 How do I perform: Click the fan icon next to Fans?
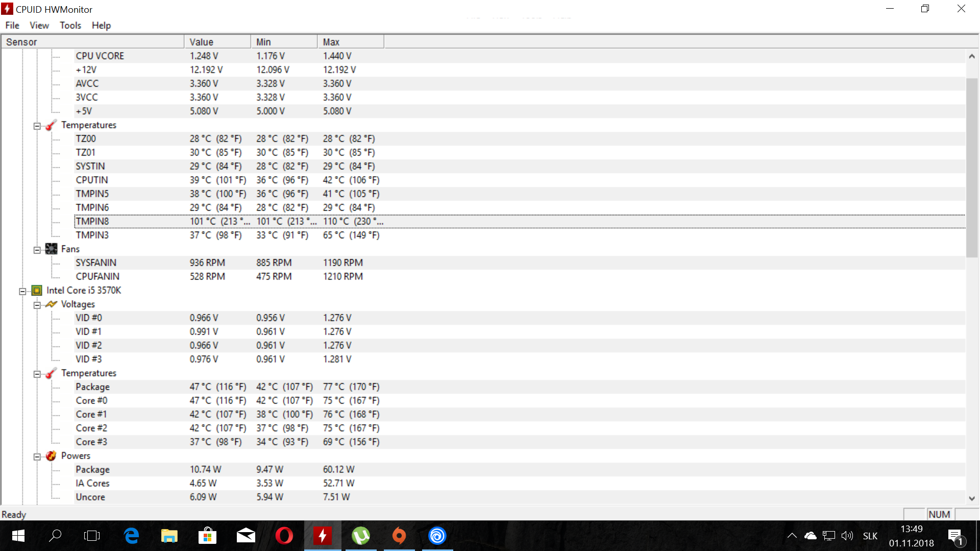pos(51,249)
